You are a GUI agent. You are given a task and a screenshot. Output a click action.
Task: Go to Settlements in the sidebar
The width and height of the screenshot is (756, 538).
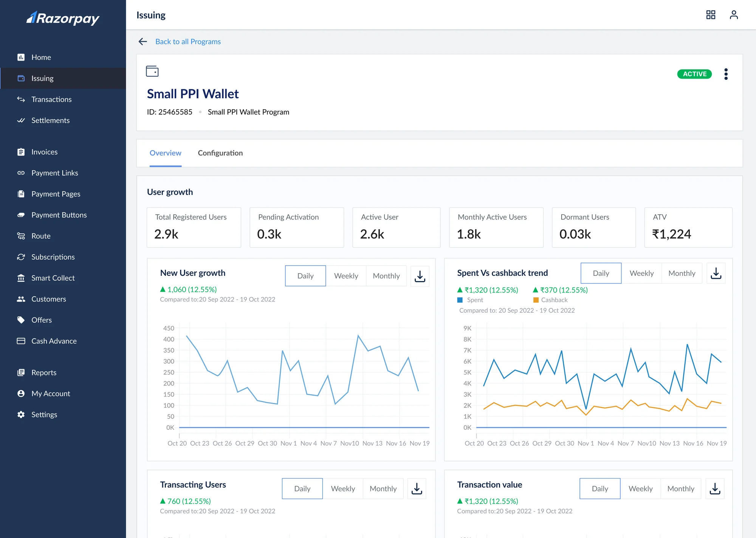[63, 120]
